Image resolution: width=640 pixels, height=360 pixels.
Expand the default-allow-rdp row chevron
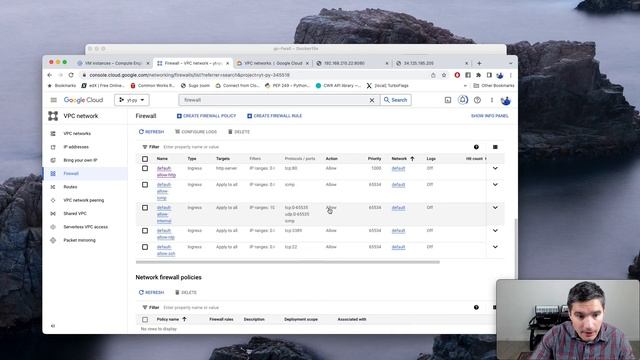495,231
